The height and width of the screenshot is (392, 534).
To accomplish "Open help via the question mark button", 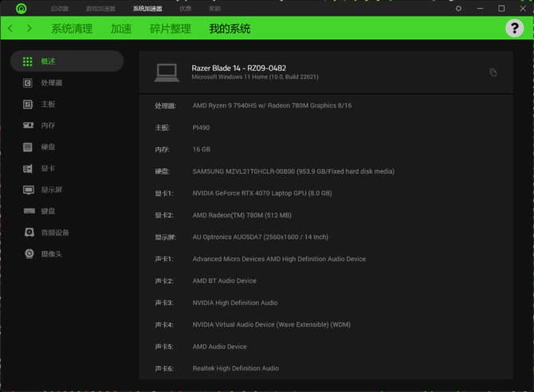I will pos(514,28).
